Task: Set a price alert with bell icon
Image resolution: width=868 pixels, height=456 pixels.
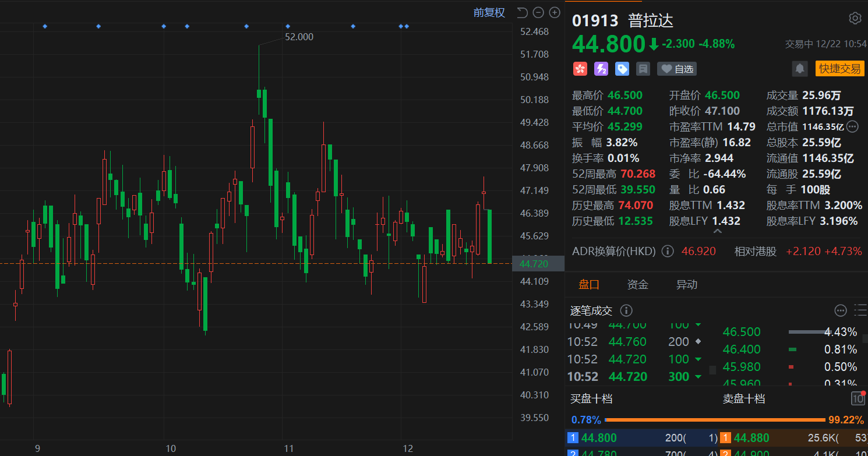Action: (800, 69)
